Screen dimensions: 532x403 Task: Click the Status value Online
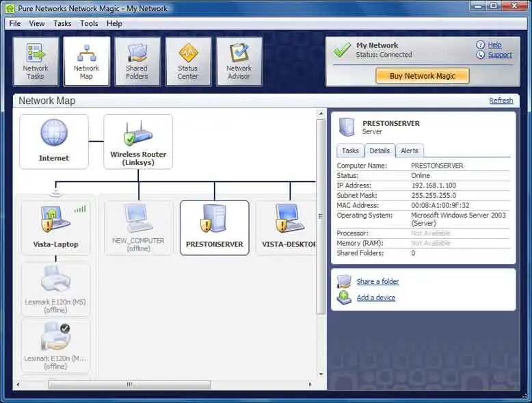point(421,176)
